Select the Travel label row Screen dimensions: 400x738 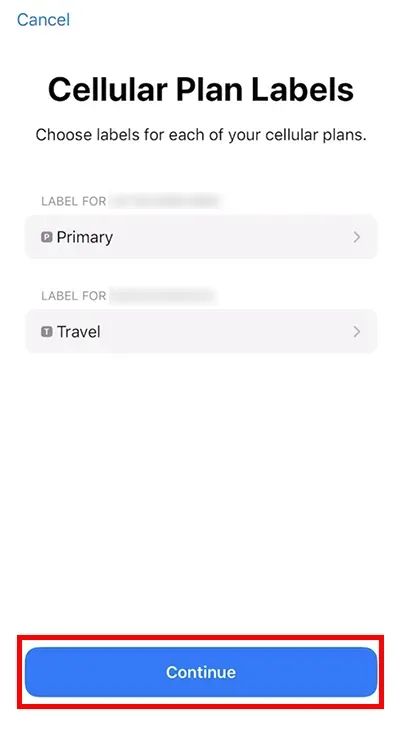pos(201,331)
